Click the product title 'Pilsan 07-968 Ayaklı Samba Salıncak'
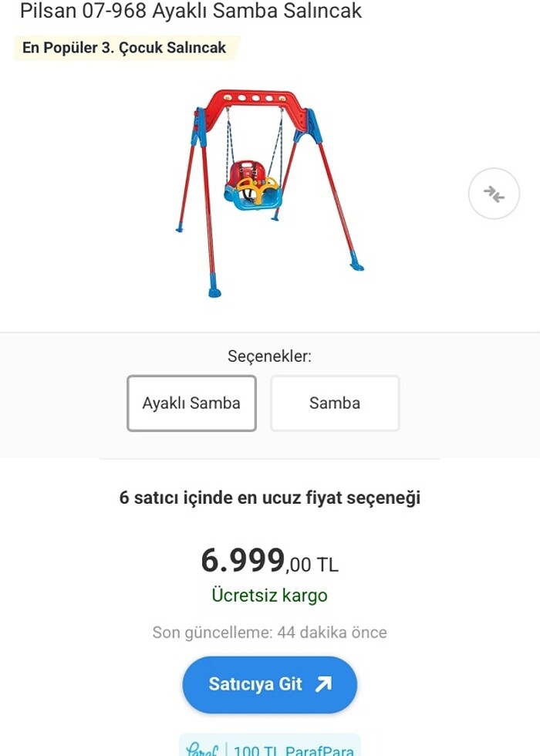Viewport: 540px width, 756px height. (x=191, y=12)
